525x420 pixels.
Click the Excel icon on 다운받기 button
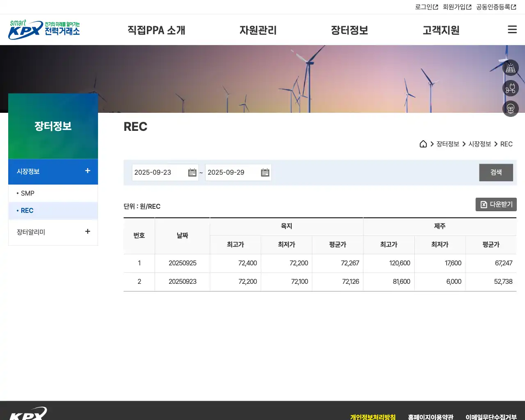(x=483, y=204)
